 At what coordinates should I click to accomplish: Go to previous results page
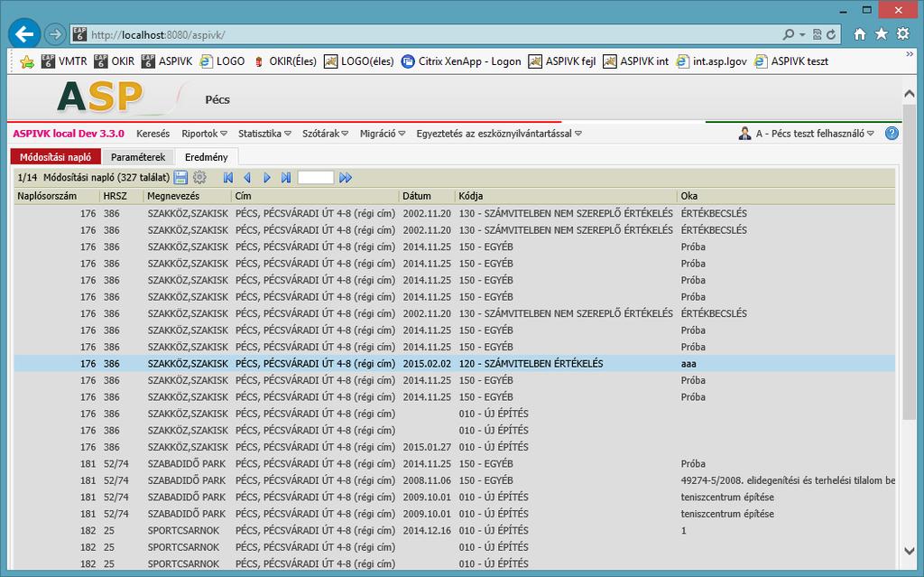(247, 178)
